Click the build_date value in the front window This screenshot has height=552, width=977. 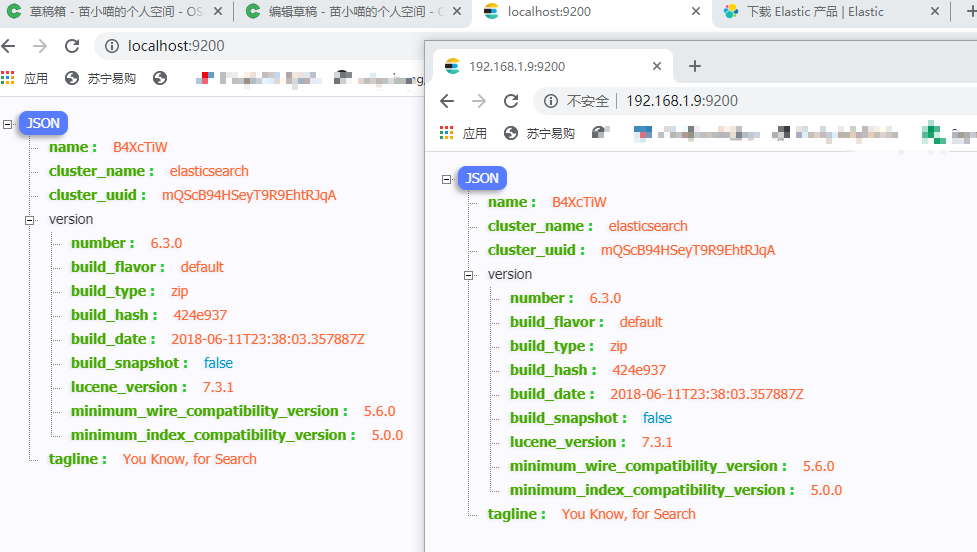pos(707,394)
